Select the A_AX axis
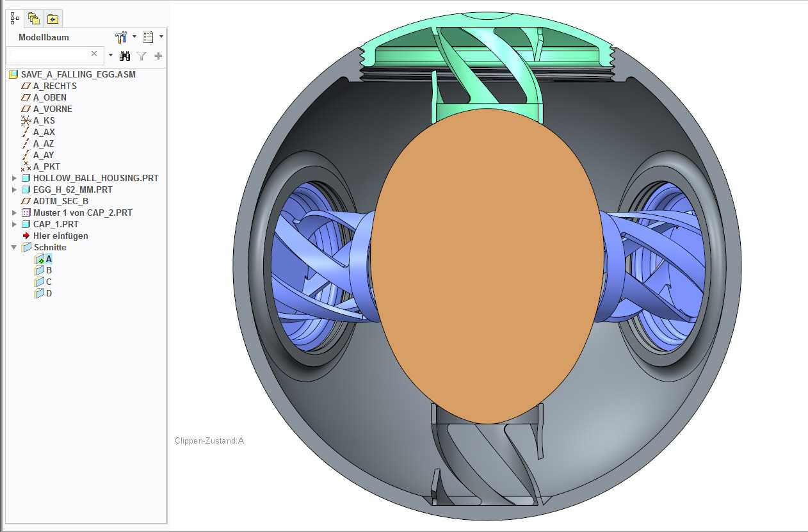The height and width of the screenshot is (532, 808). point(44,132)
